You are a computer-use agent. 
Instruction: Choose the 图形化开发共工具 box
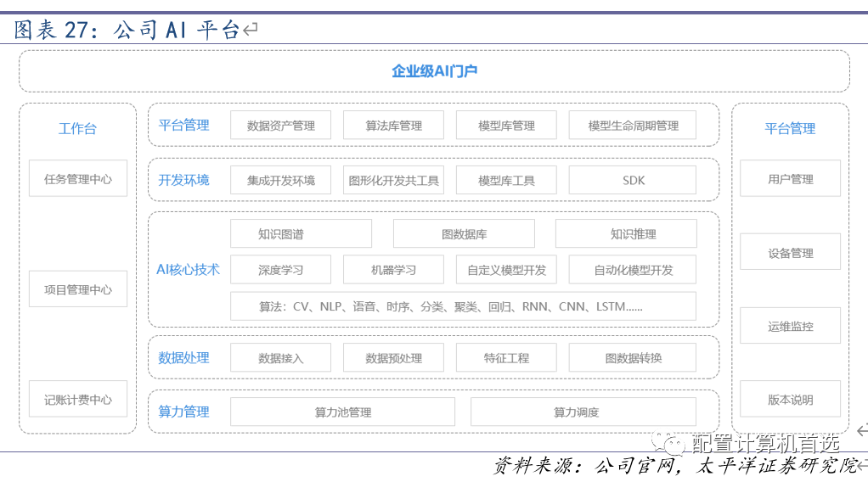[393, 180]
